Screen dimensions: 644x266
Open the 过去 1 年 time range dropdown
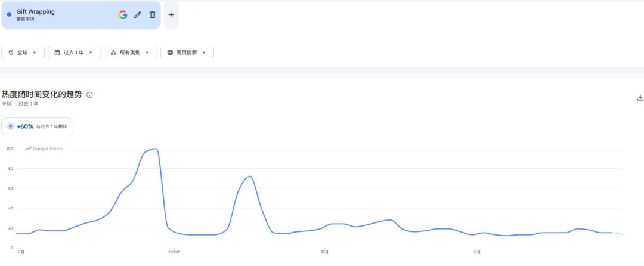tap(75, 52)
